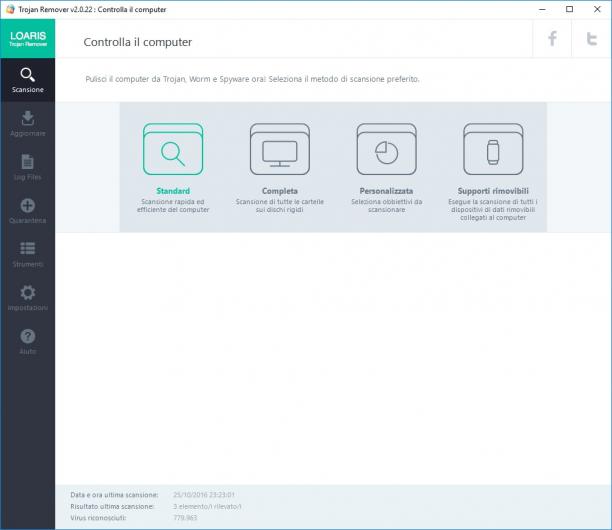Screen dimensions: 612x530
Task: Click 'Virus riconosciuti' label
Action: coord(98,518)
